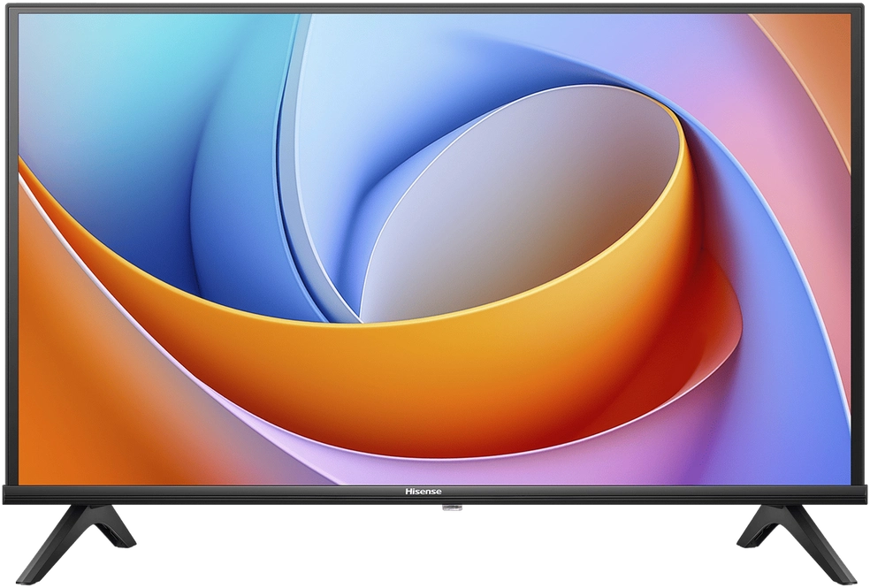Click the top bezel of the TV
Viewport: 870px width, 588px height.
(x=433, y=7)
